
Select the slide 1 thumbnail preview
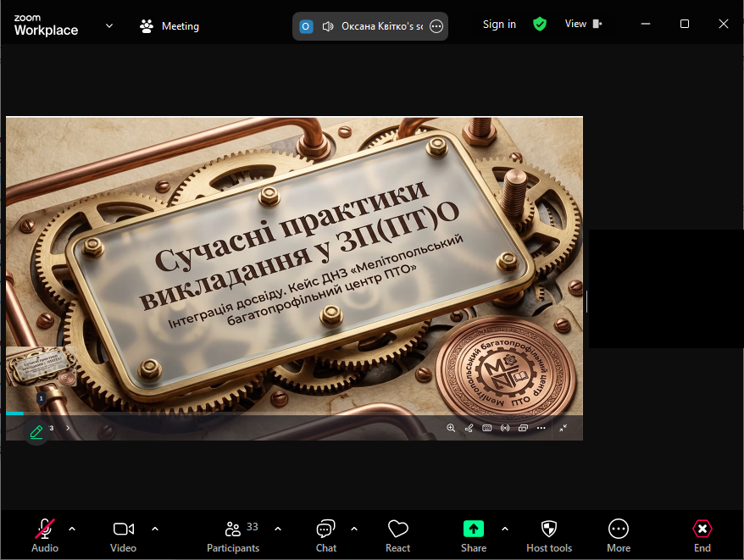[41, 367]
